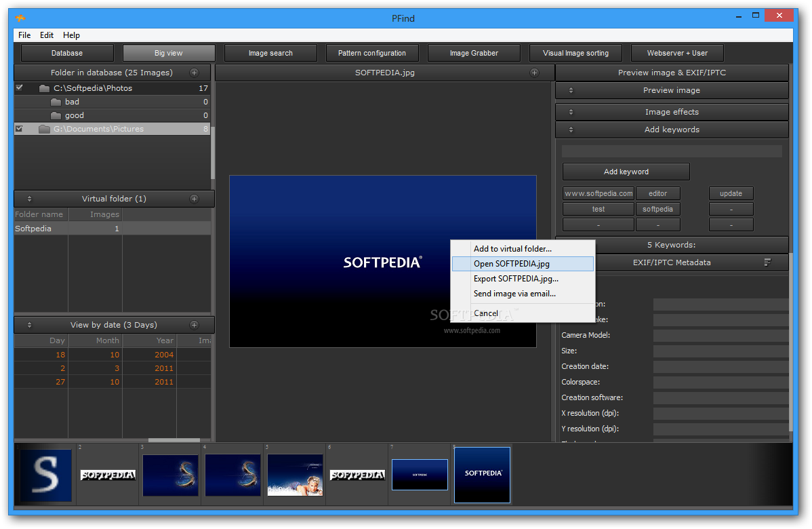Viewport: 812px width, 529px height.
Task: Select thumbnail 3 in the filmstrip
Action: tap(170, 475)
